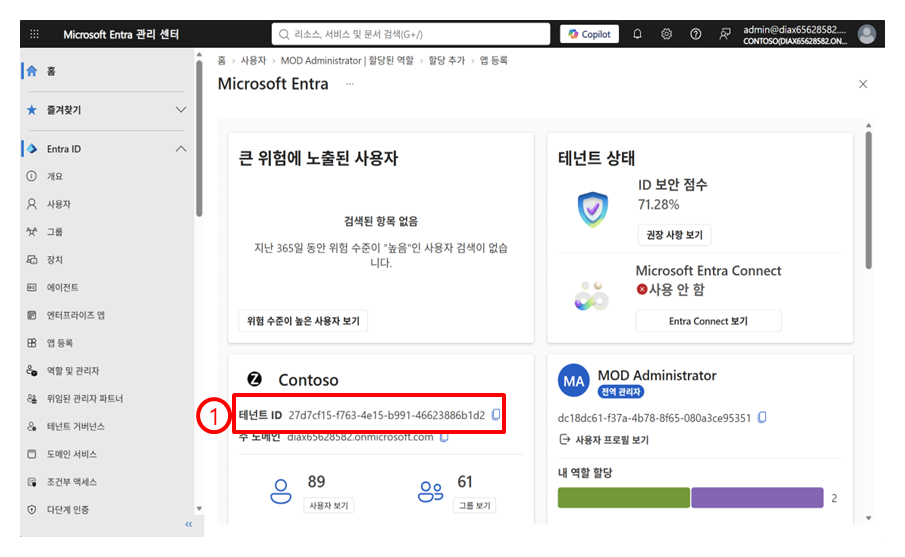
Task: Click 위험 수준이 높은 사용자 보기 button
Action: [303, 321]
